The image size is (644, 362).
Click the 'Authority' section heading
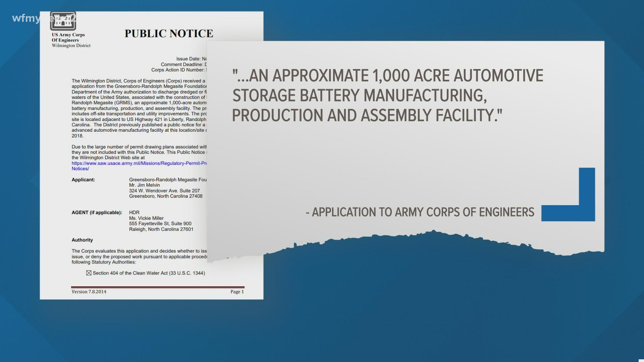[x=82, y=240]
